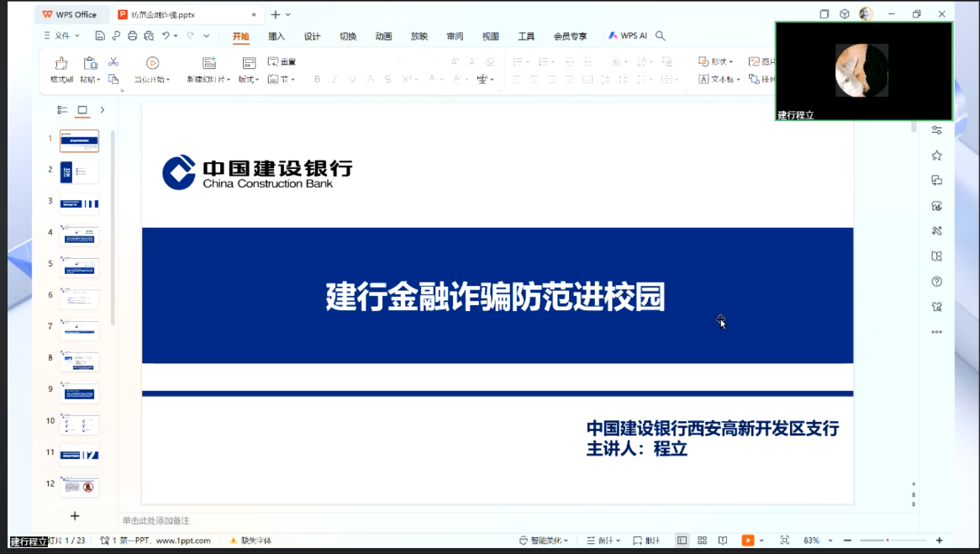Switch to the Review (审阅) tab
The height and width of the screenshot is (554, 980).
(455, 36)
